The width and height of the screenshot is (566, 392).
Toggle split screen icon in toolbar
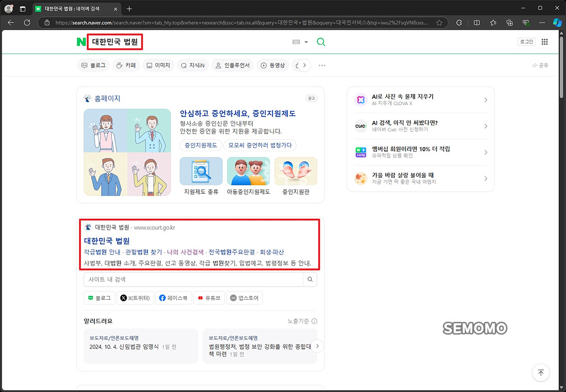[477, 23]
